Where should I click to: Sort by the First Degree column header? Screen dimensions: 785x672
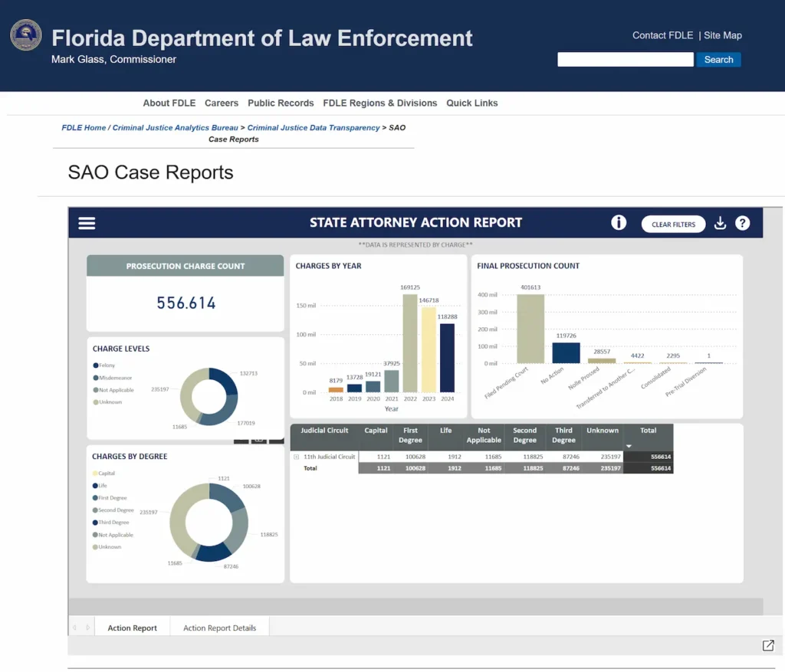click(410, 435)
